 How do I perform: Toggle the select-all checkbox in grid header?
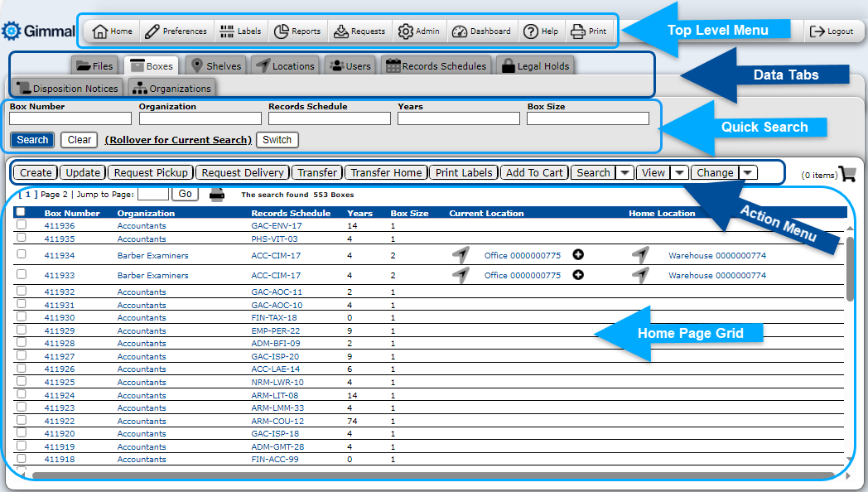point(21,212)
